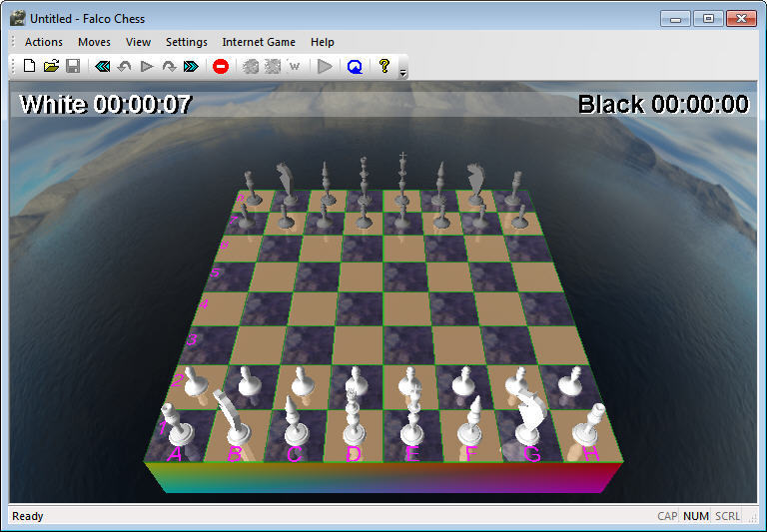Screen dimensions: 767x532
Task: Click the black knight on B8
Action: [287, 184]
